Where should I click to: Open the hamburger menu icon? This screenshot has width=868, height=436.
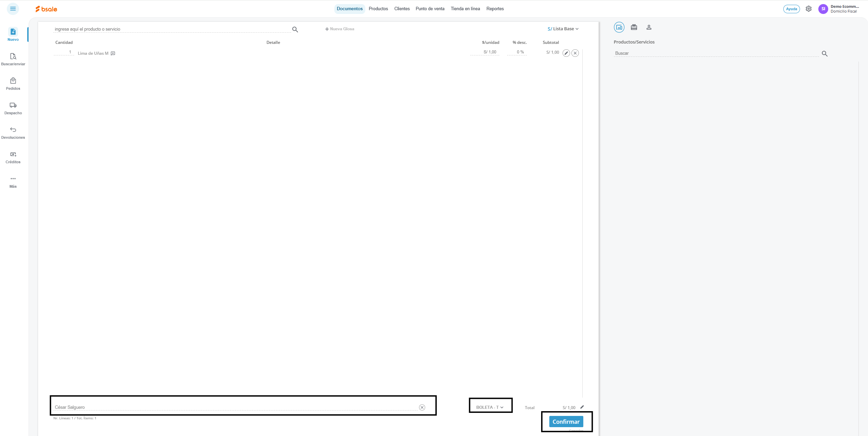point(13,9)
